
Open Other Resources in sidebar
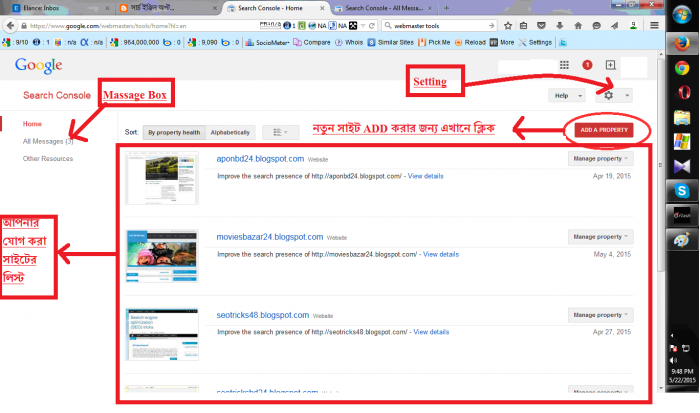click(x=48, y=159)
